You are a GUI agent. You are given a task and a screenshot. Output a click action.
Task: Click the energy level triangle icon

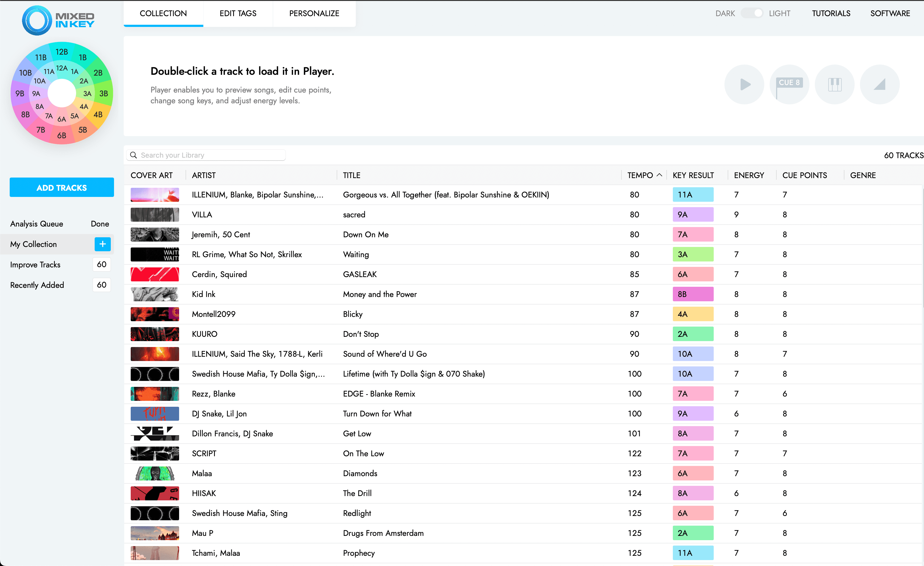(879, 84)
